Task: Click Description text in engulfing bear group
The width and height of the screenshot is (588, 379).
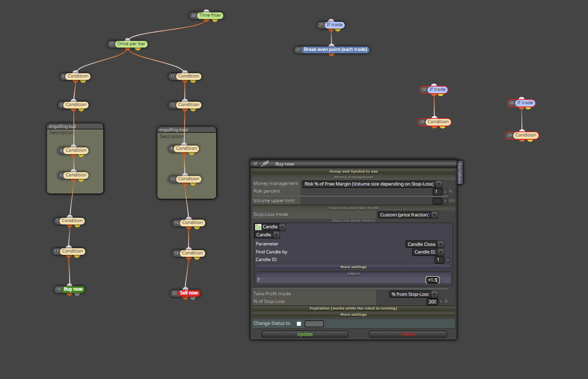Action: [x=171, y=136]
